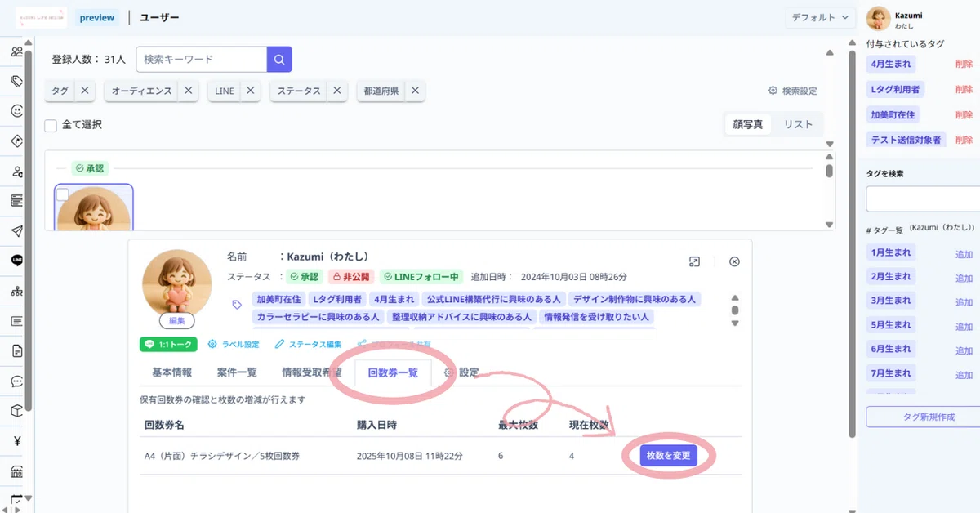
Task: Remove the 都道府県 filter with its X
Action: 415,91
